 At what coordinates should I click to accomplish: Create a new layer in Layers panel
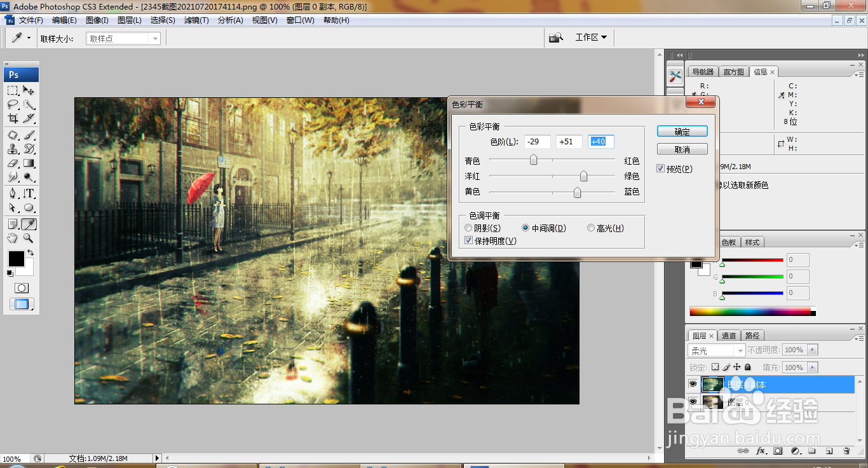coord(829,451)
